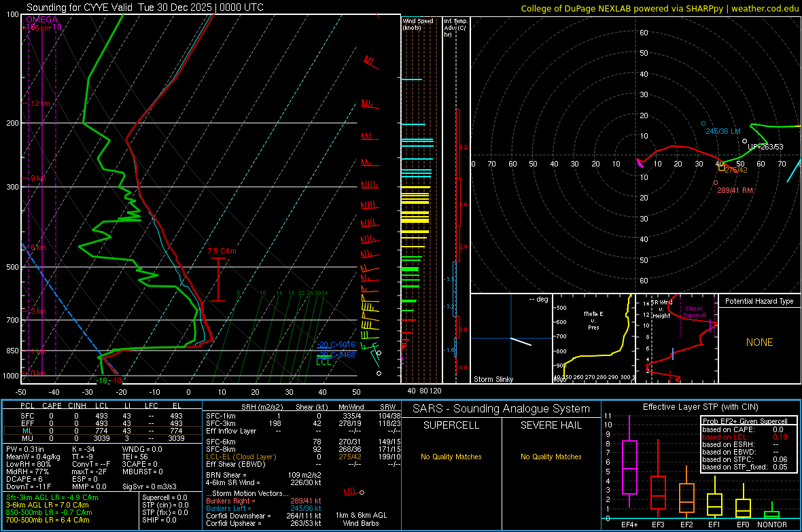Select the SFC parcel row

(103, 416)
